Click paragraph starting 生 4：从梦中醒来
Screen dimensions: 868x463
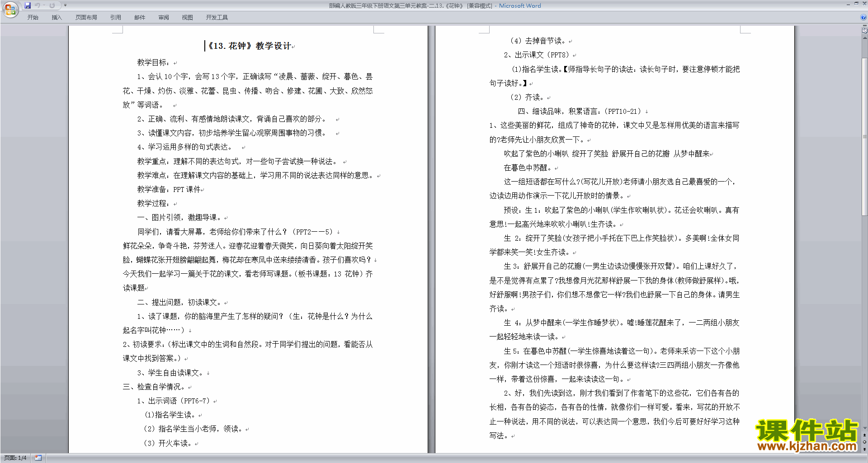[x=614, y=329]
